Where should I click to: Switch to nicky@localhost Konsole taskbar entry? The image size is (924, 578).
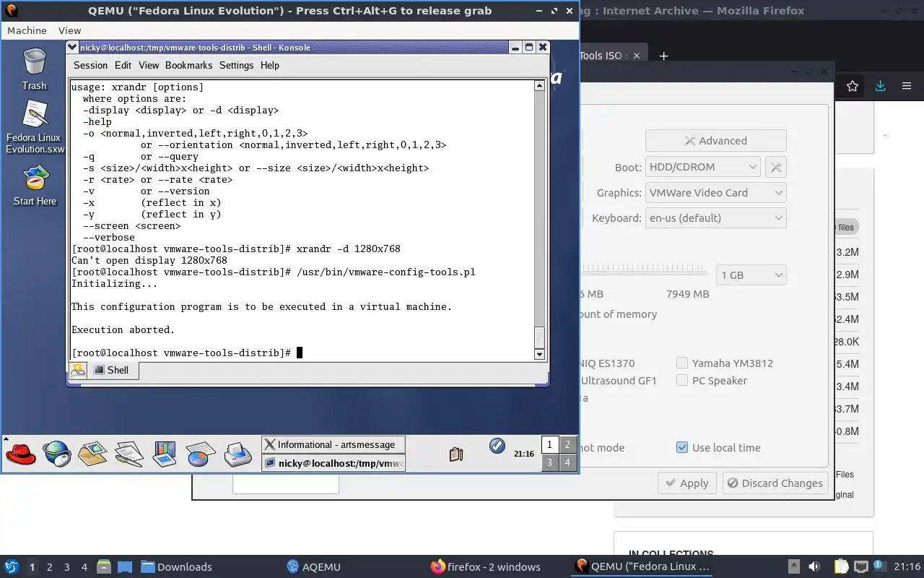334,463
